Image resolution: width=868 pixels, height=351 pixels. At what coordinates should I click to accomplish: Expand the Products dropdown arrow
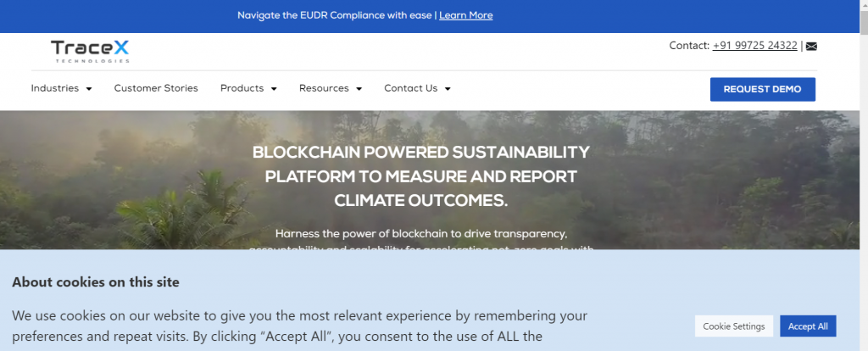[x=274, y=89]
